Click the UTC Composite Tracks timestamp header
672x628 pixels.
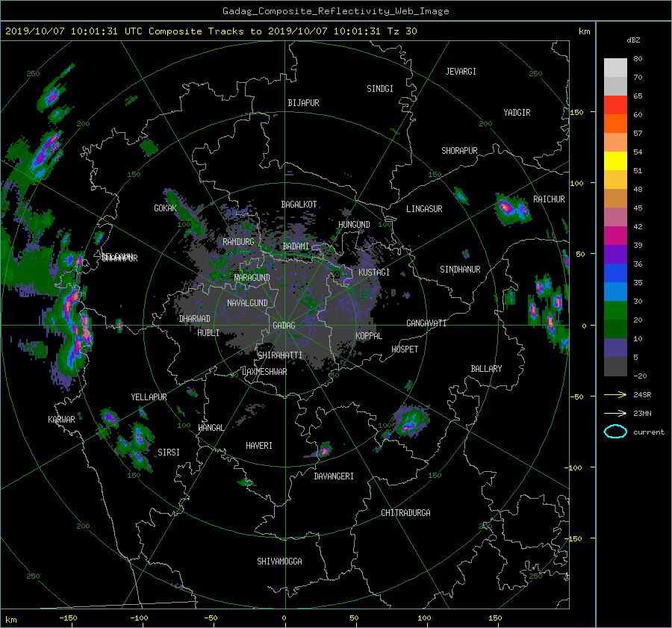(x=211, y=31)
